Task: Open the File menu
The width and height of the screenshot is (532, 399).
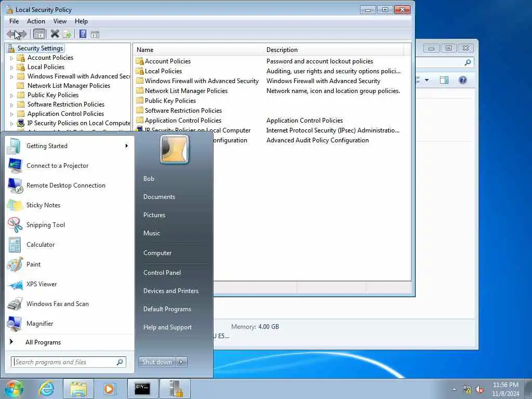Action: click(x=14, y=21)
